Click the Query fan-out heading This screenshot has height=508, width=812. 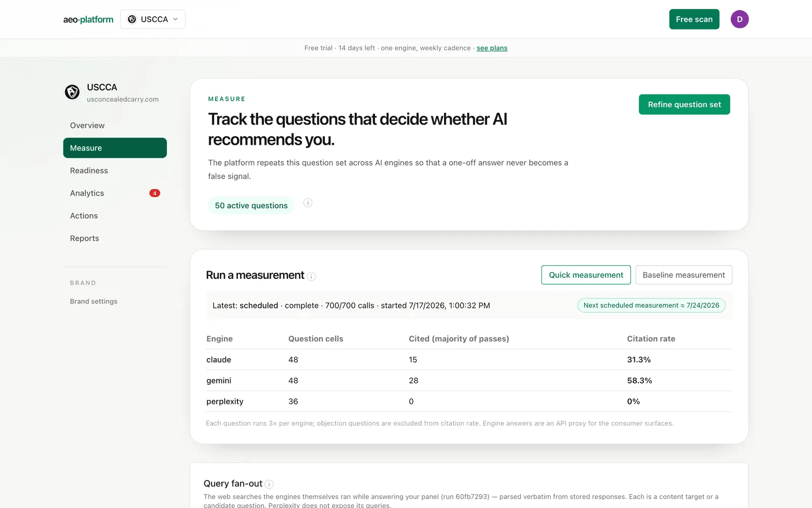[x=233, y=484]
